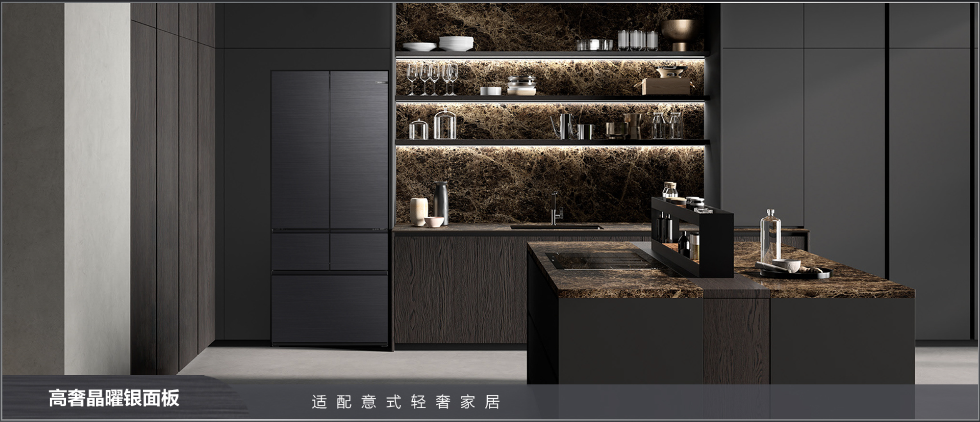Click the refrigerator's bottom freezer drawer

coord(330,308)
